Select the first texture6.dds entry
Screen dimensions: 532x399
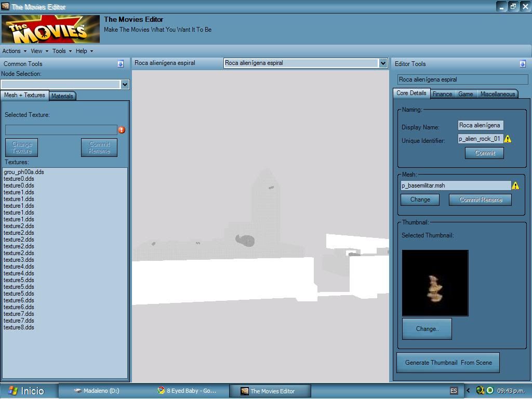click(x=19, y=300)
